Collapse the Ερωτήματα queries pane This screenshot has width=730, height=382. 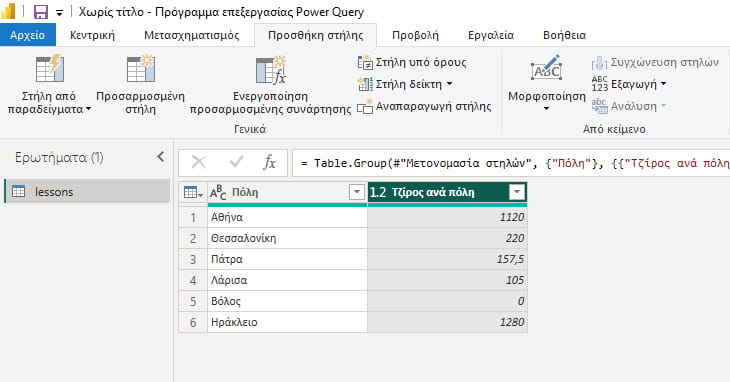161,157
